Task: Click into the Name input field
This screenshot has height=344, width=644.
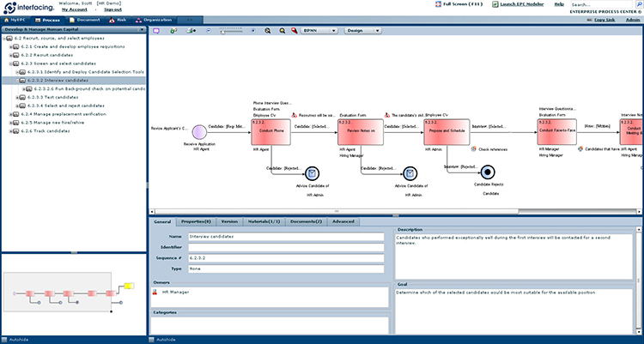Action: (286, 237)
